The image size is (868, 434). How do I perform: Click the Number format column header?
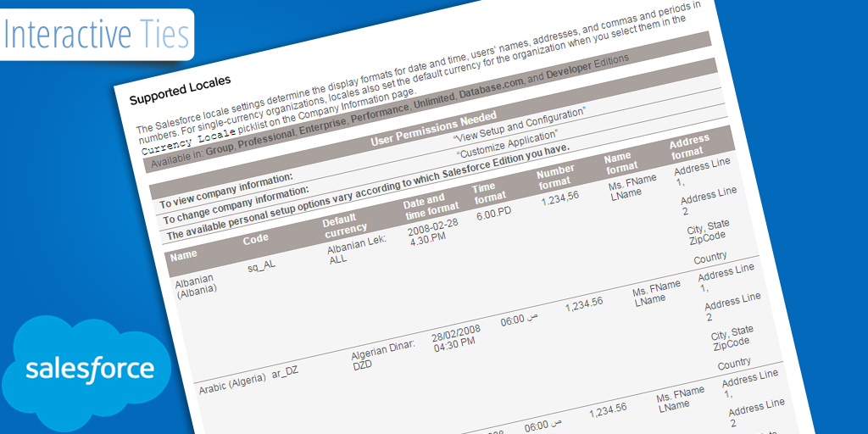coord(556,177)
